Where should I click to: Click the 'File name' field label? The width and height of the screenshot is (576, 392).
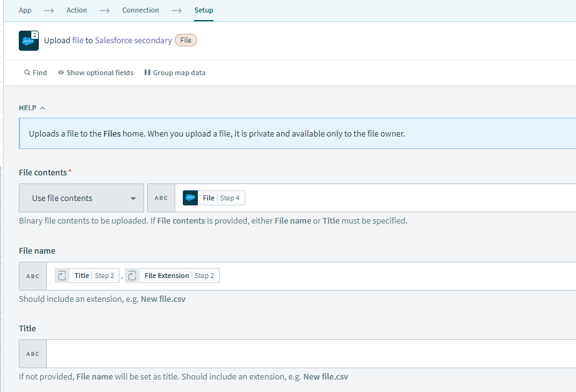point(37,251)
